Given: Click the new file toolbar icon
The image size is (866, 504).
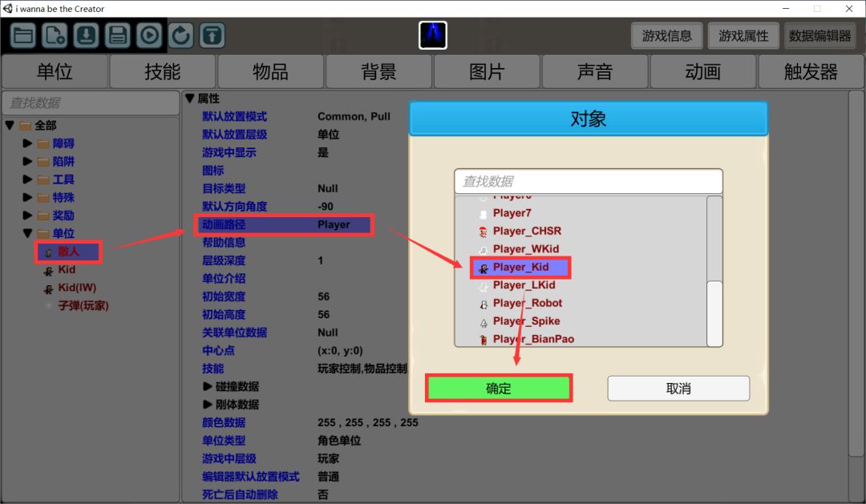Looking at the screenshot, I should coord(55,35).
